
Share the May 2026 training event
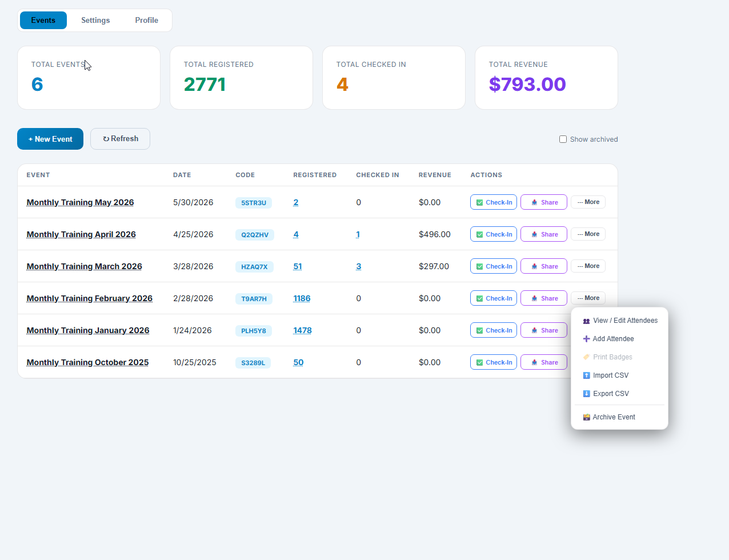(x=544, y=202)
